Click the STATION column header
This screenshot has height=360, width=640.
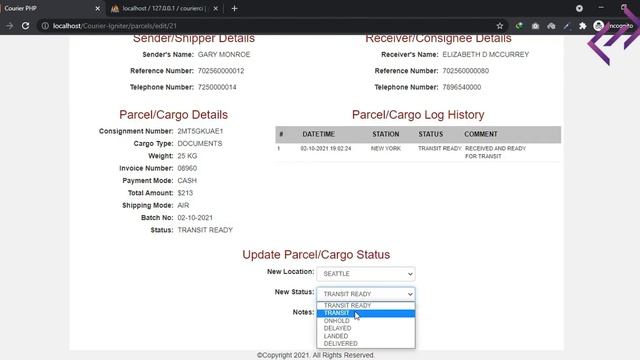pyautogui.click(x=385, y=134)
